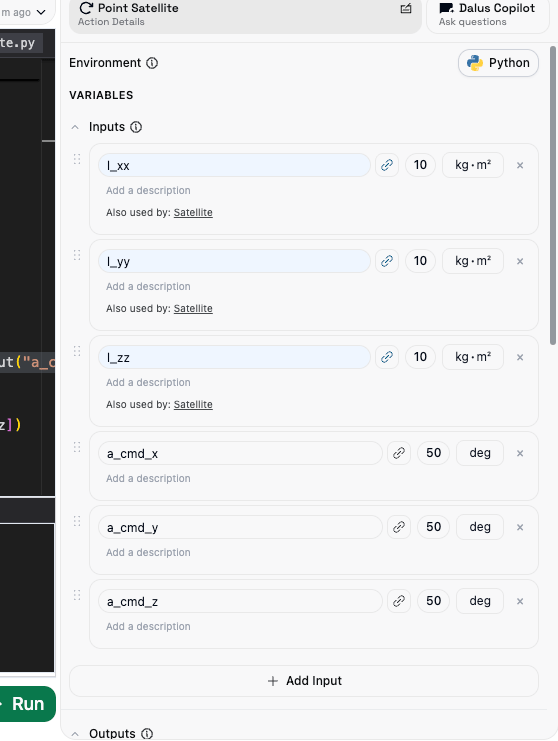Open the kg·m² unit selector for I_xx

coord(472,165)
